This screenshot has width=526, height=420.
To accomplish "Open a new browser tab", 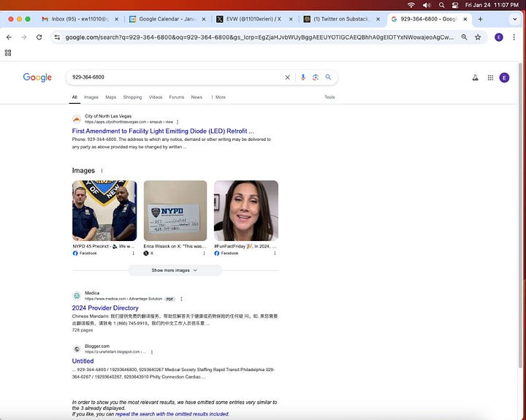I will 480,19.
